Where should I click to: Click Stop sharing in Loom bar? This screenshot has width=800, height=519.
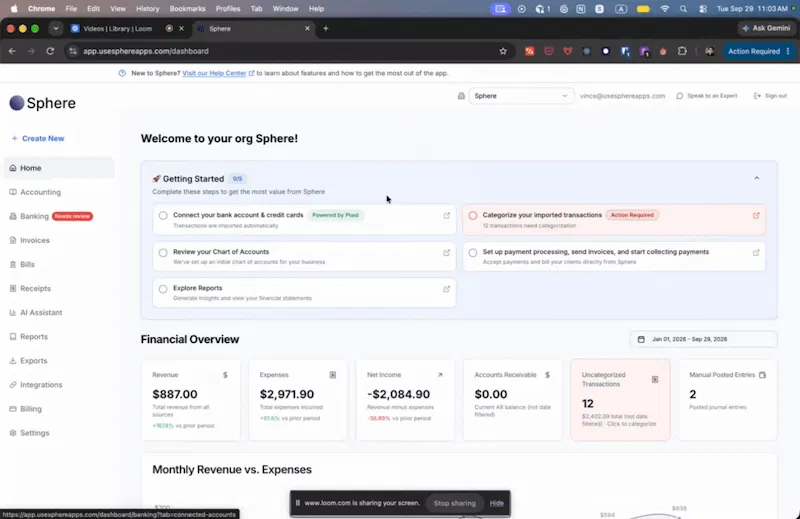[x=454, y=503]
